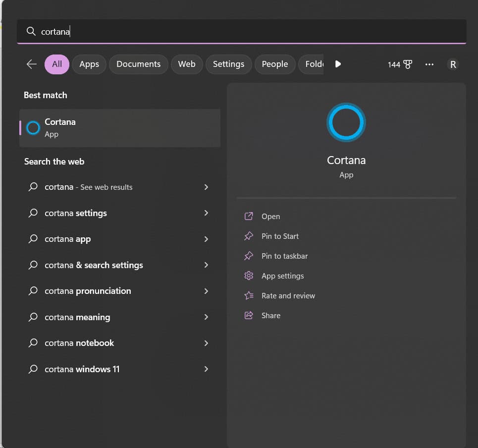This screenshot has width=478, height=448.
Task: Expand the 'cortana app' chevron
Action: (206, 239)
